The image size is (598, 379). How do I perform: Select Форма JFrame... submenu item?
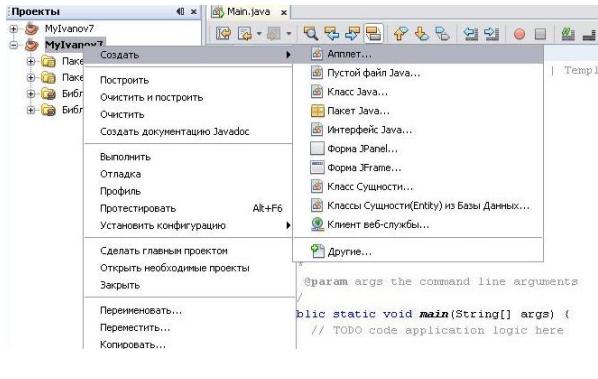click(x=418, y=167)
